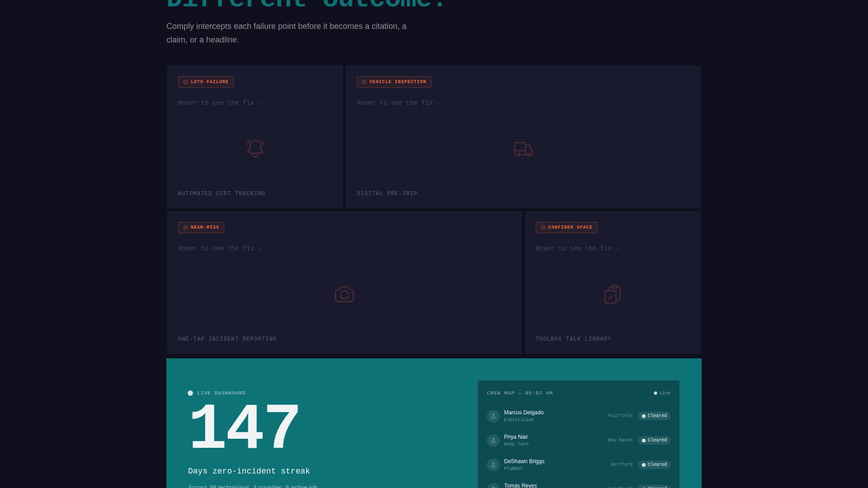Click the CREW MAP — 06:02 AM header

pyautogui.click(x=520, y=393)
